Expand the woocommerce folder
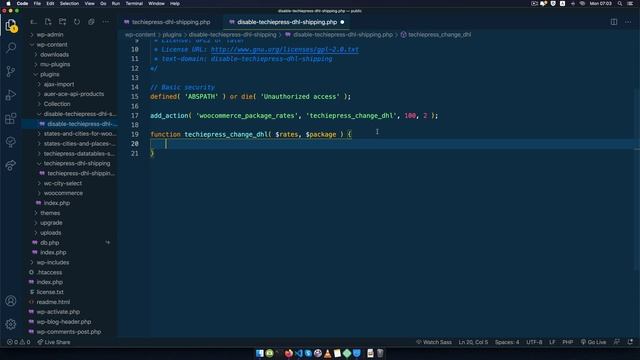 pos(63,193)
